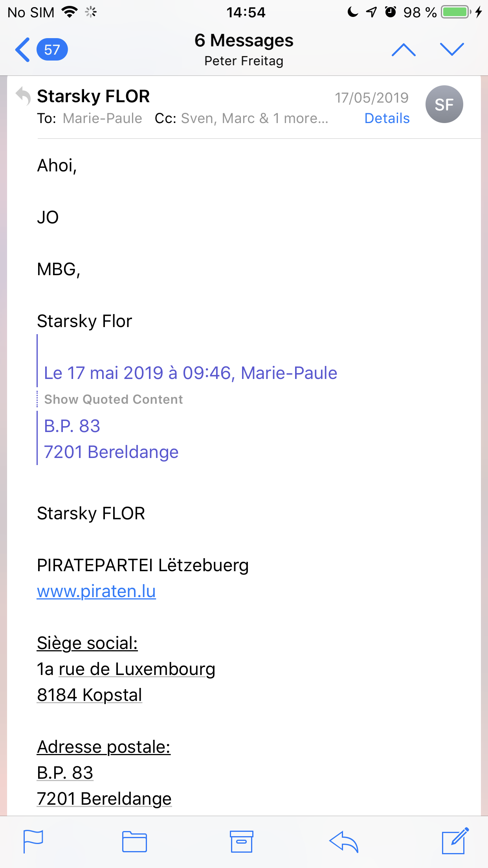Tap the Marie-Paule recipient
The height and width of the screenshot is (868, 488).
[x=102, y=118]
